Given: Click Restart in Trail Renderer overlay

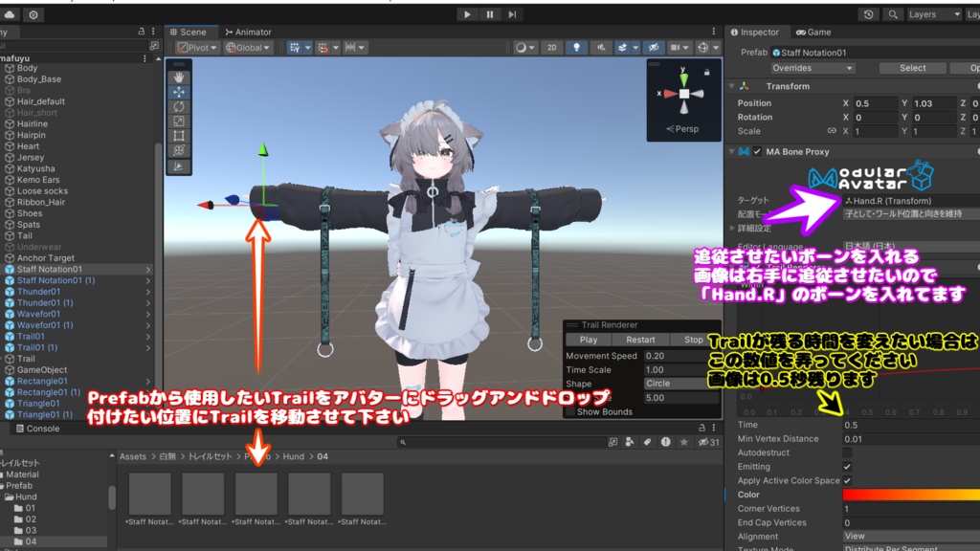Looking at the screenshot, I should [640, 340].
